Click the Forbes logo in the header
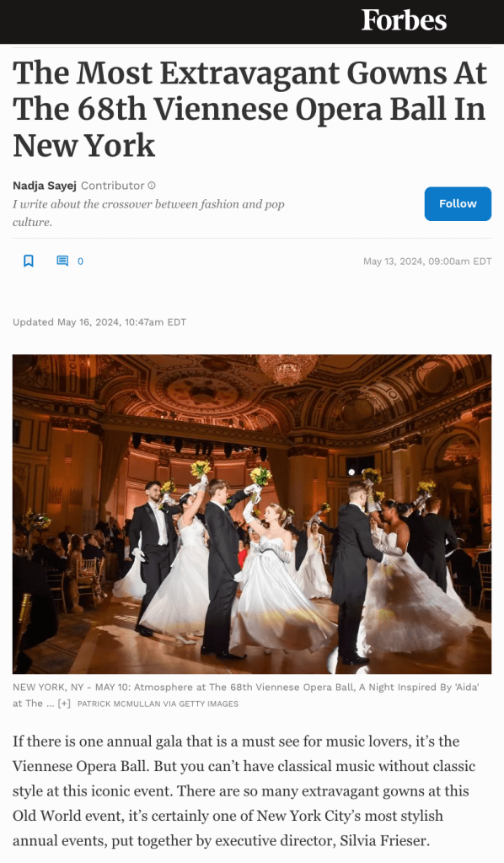The width and height of the screenshot is (504, 863). pos(404,20)
